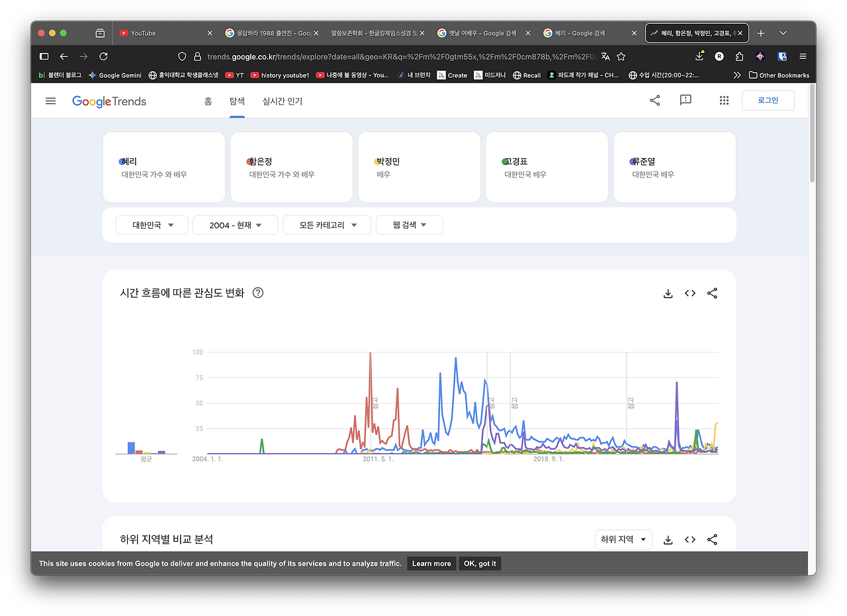The width and height of the screenshot is (847, 616).
Task: Switch to the 실시간 인기 tab
Action: (x=281, y=101)
